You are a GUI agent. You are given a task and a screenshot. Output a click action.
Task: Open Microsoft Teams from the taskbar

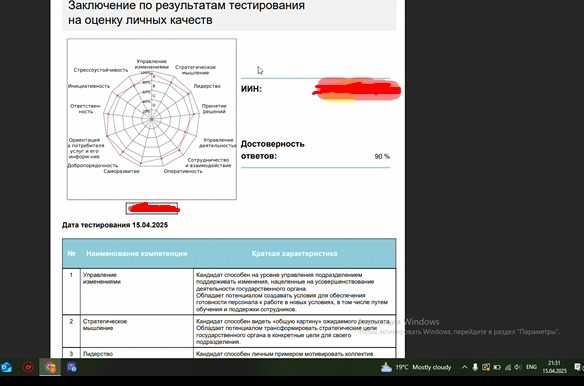click(72, 367)
